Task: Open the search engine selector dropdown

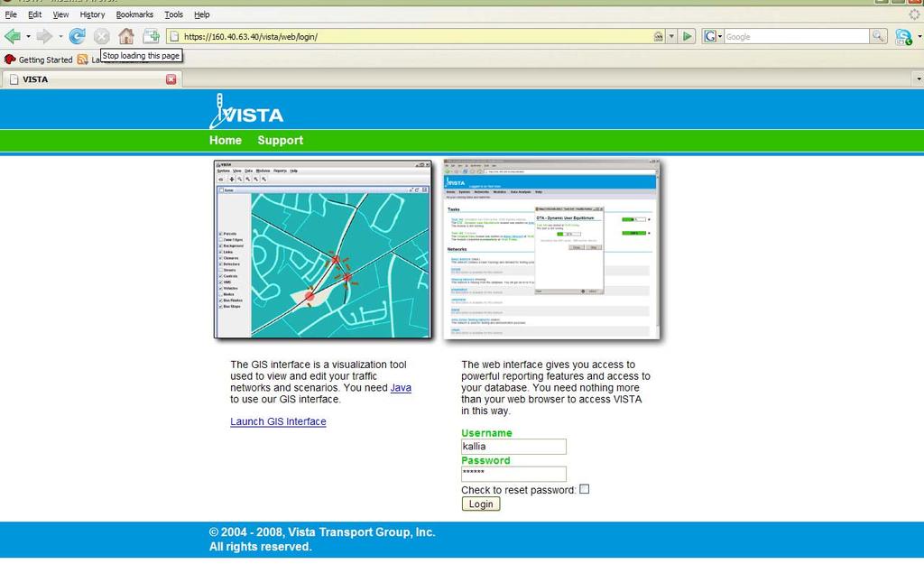Action: (719, 37)
